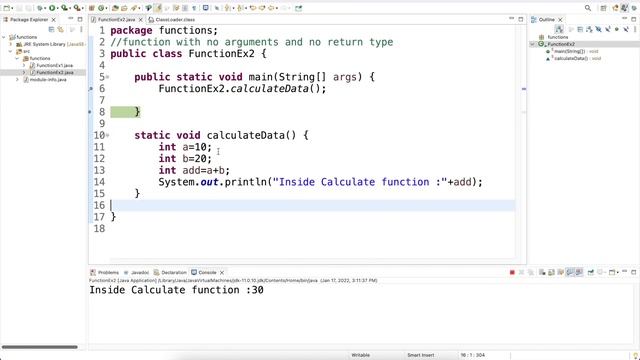Toggle Mark Occurrences highlighter icon

click(x=158, y=8)
